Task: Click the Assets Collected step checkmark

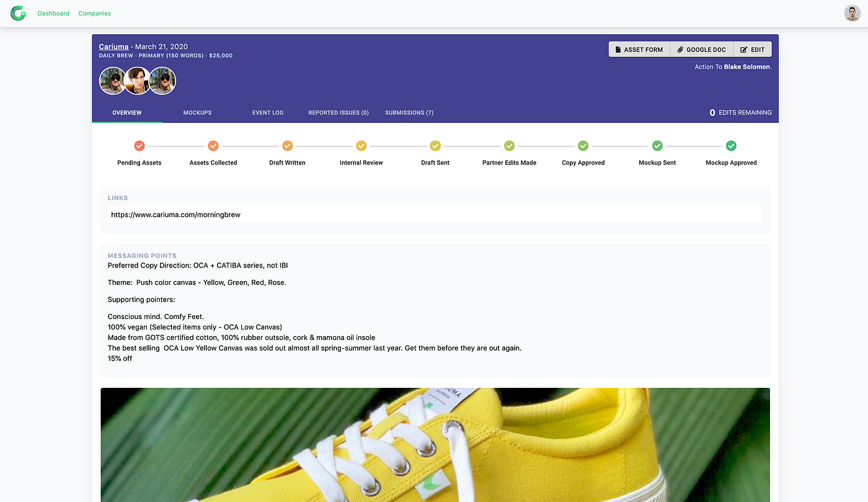Action: coord(213,146)
